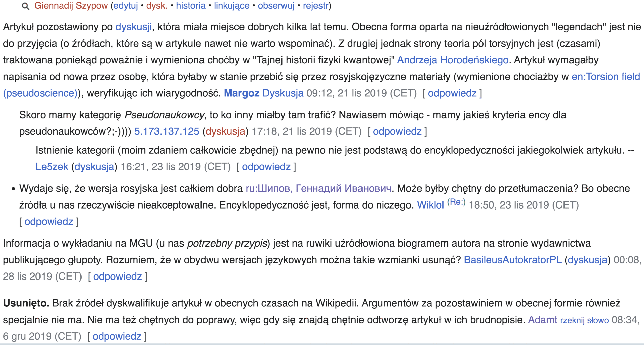
Task: Open the 5.173.137.125 contributions link
Action: click(167, 131)
